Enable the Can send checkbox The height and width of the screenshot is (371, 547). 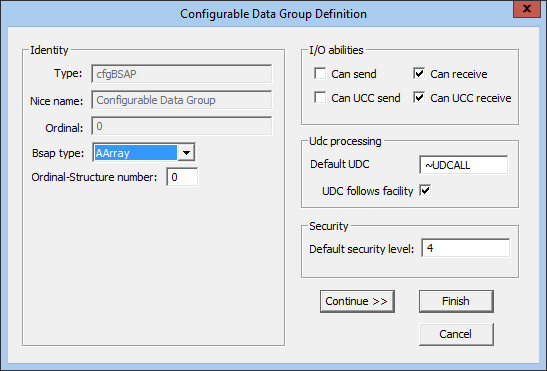(320, 74)
